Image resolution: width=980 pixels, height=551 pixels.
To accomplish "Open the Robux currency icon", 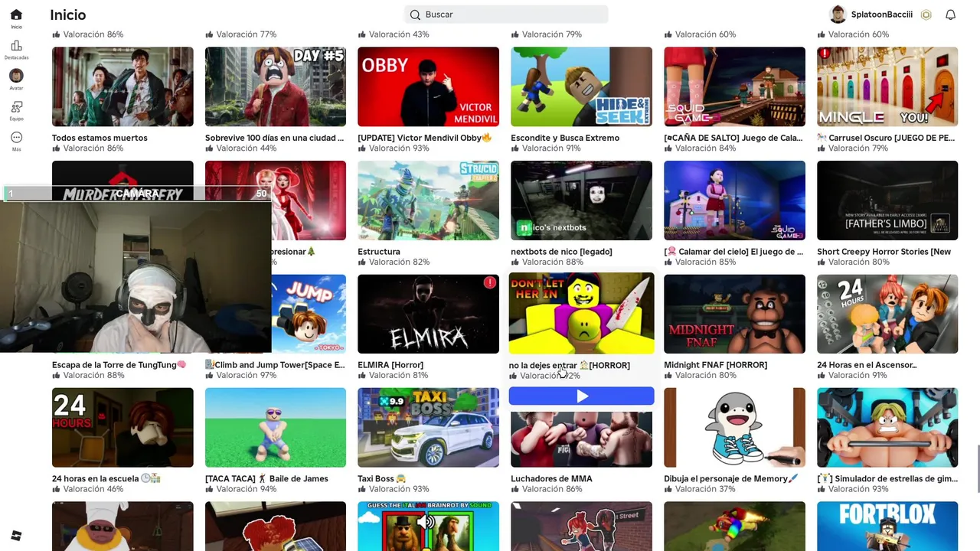I will point(926,15).
